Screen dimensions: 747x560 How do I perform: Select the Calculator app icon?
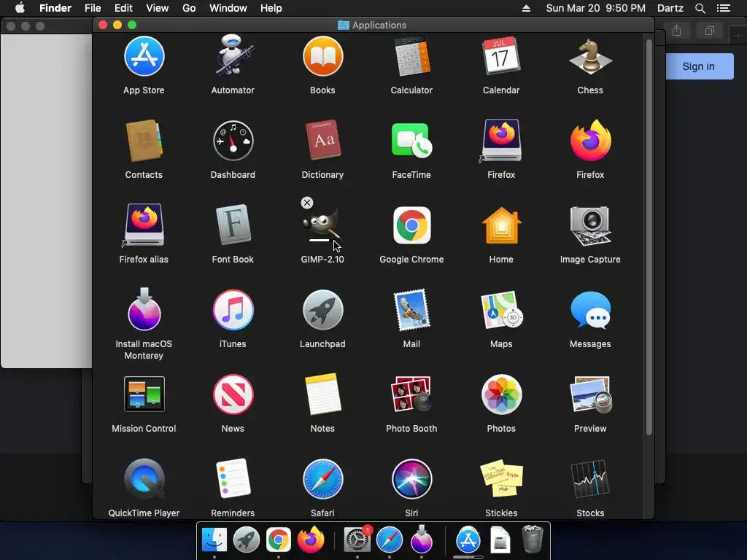411,57
